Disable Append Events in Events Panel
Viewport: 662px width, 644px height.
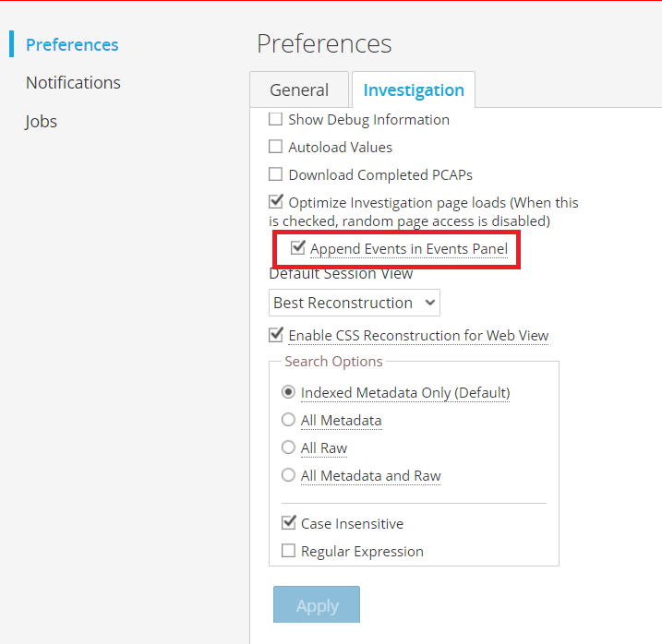click(297, 248)
